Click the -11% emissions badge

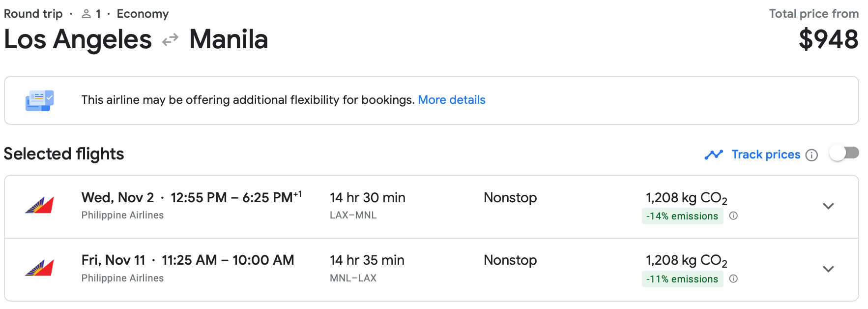682,279
